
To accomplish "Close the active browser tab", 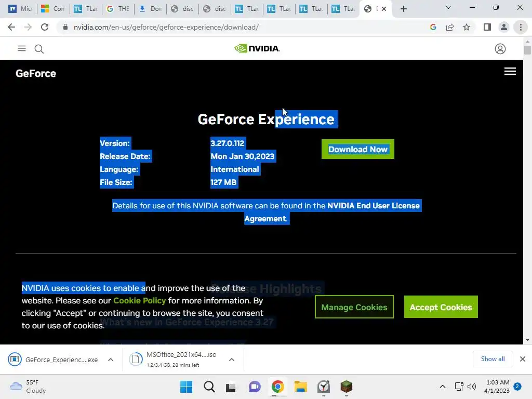I will 384,9.
